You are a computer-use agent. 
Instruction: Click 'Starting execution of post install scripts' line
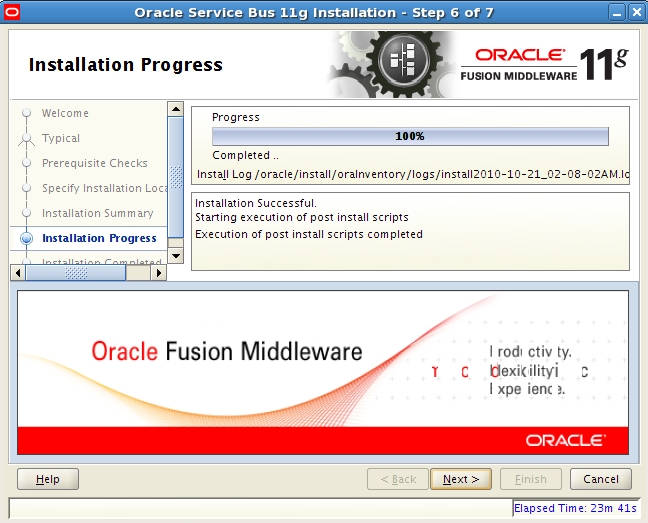tap(302, 217)
